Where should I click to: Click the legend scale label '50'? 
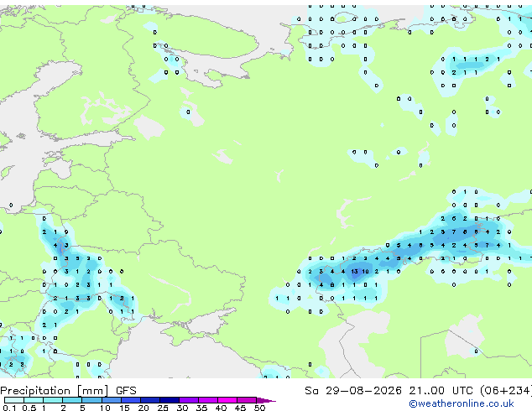259,408
